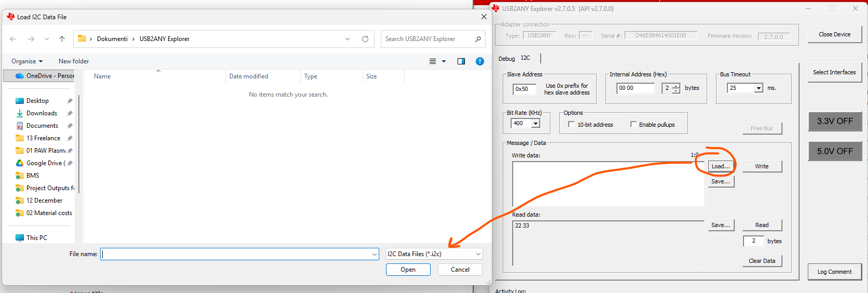The width and height of the screenshot is (868, 293).
Task: Toggle the Enable pullups checkbox
Action: [x=633, y=124]
